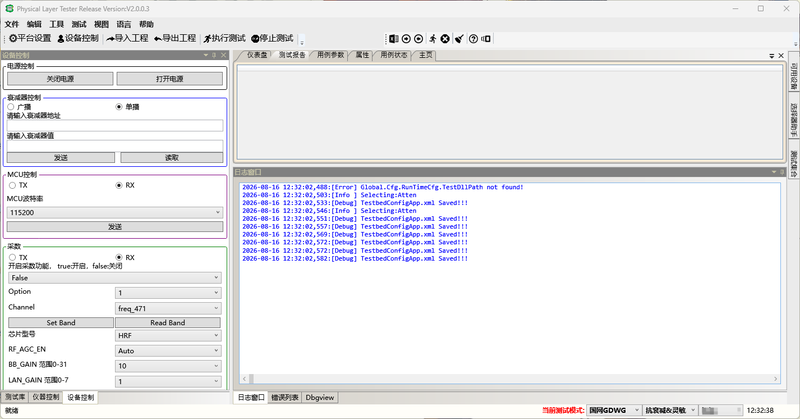Image resolution: width=800 pixels, height=419 pixels.
Task: Click the second circular target icon
Action: [418, 39]
